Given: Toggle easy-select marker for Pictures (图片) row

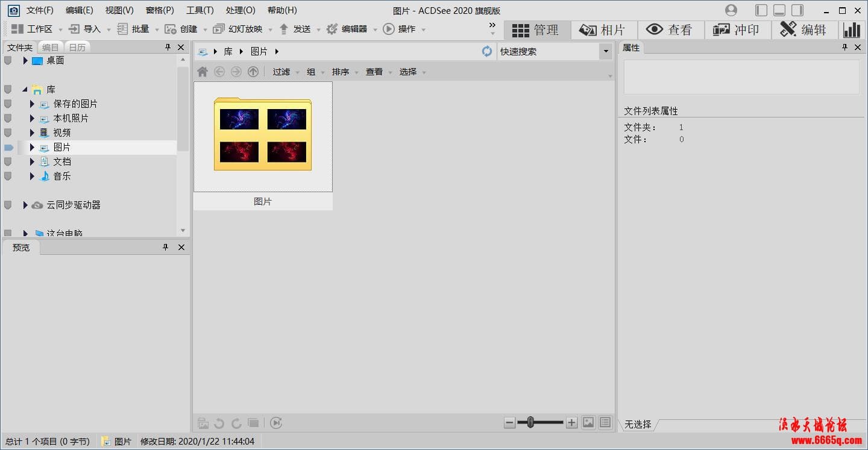Looking at the screenshot, I should tap(8, 147).
